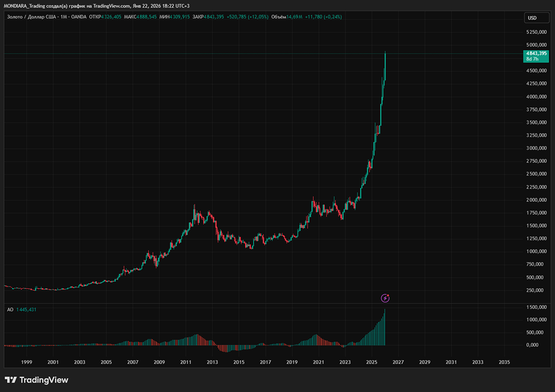Click the 2009 label on time axis

coord(159,362)
